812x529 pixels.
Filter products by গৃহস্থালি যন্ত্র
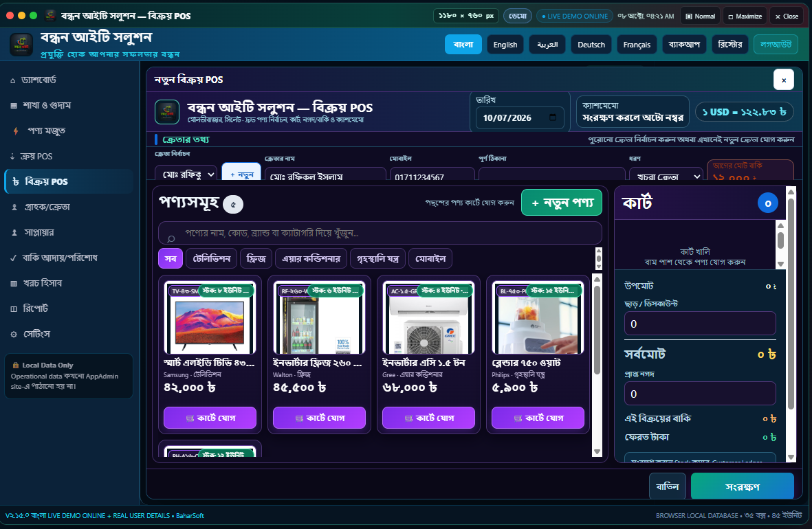(377, 258)
